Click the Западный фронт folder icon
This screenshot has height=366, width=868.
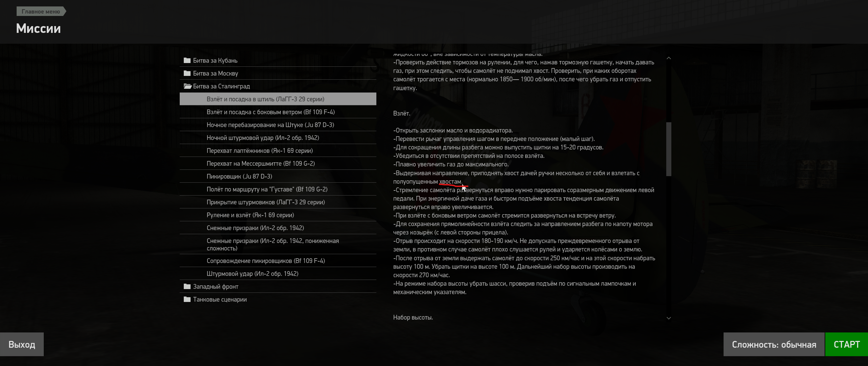tap(187, 286)
